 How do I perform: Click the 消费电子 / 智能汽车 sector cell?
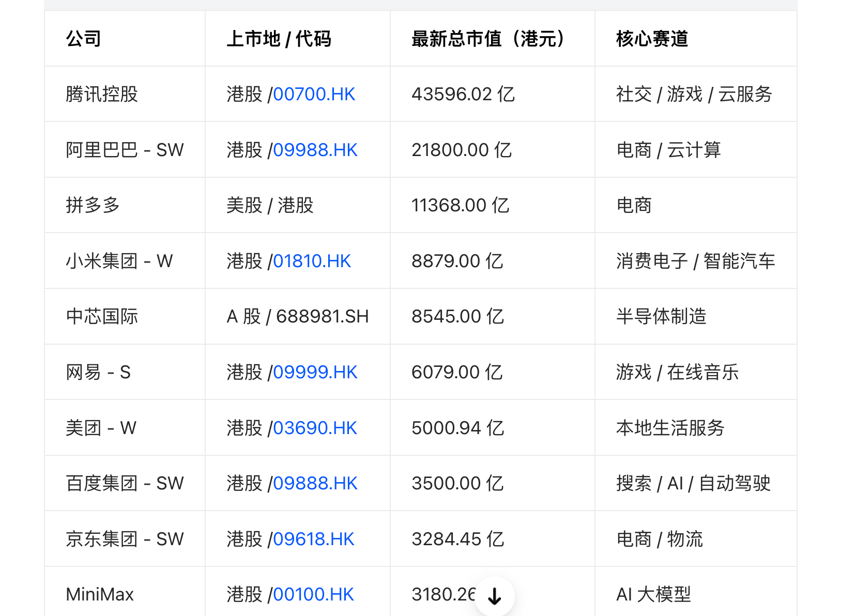click(696, 261)
